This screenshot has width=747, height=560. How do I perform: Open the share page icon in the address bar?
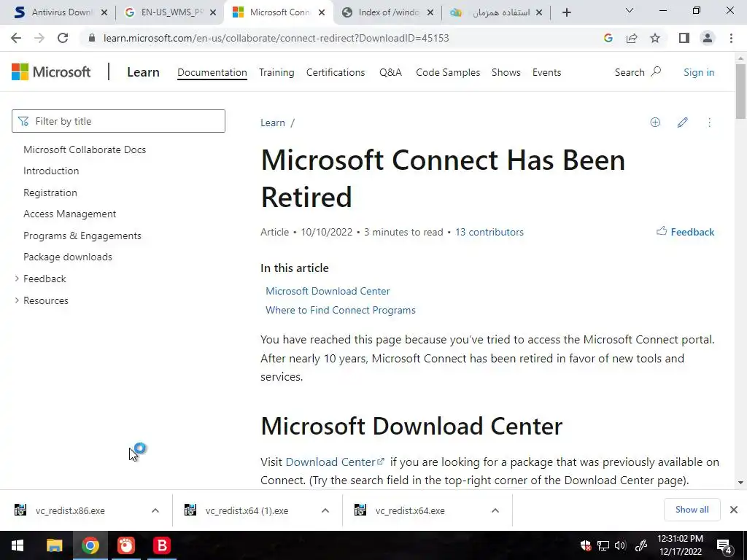click(x=632, y=38)
